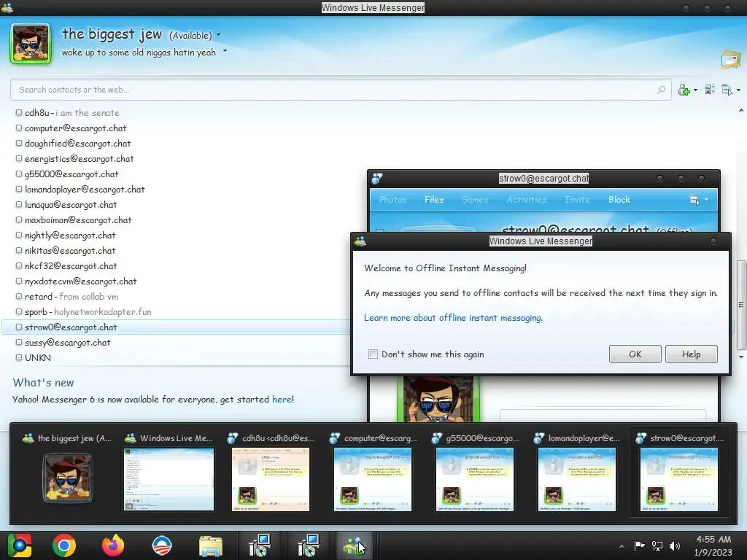Select contact energistics@escargot.chat

click(x=79, y=158)
